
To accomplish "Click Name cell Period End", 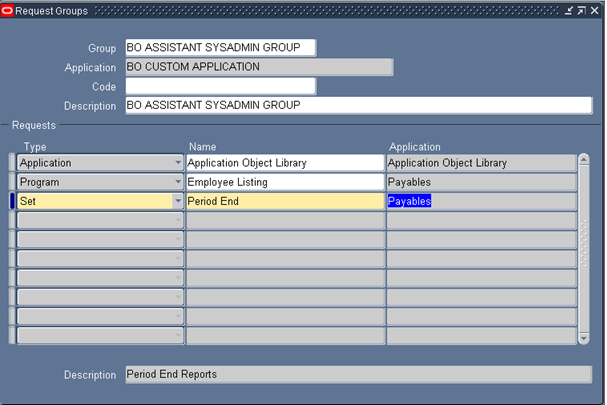I will 285,201.
